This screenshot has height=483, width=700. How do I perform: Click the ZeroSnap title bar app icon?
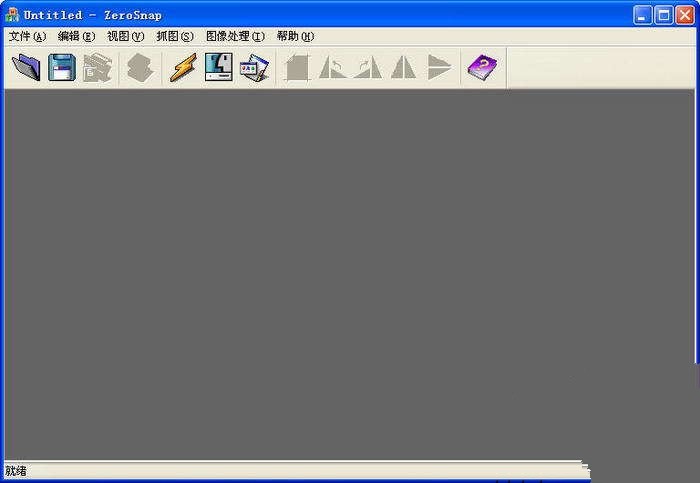(12, 15)
